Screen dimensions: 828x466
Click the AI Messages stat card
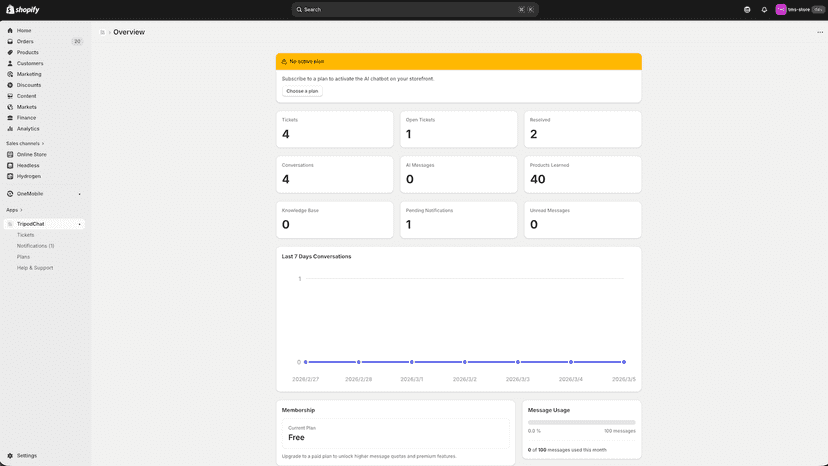pos(458,174)
